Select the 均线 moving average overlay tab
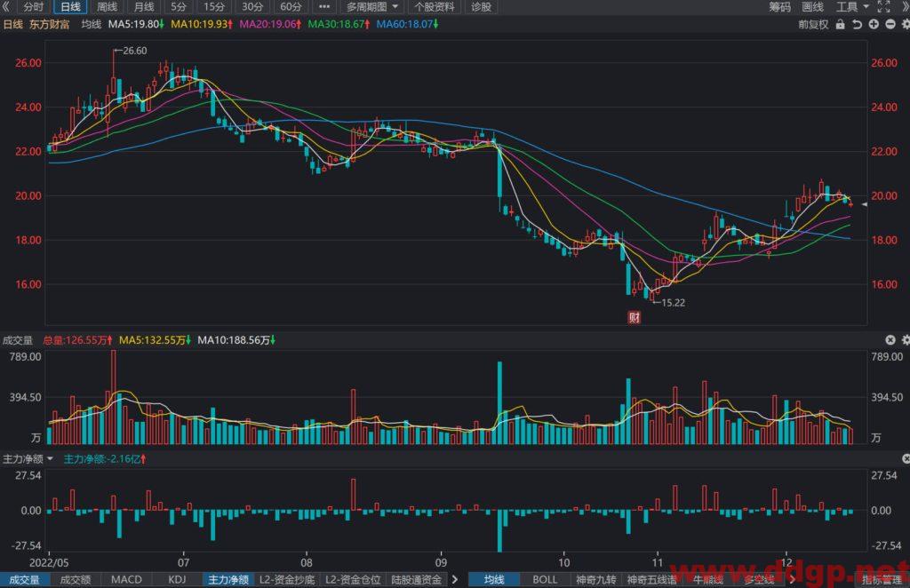 click(x=494, y=579)
